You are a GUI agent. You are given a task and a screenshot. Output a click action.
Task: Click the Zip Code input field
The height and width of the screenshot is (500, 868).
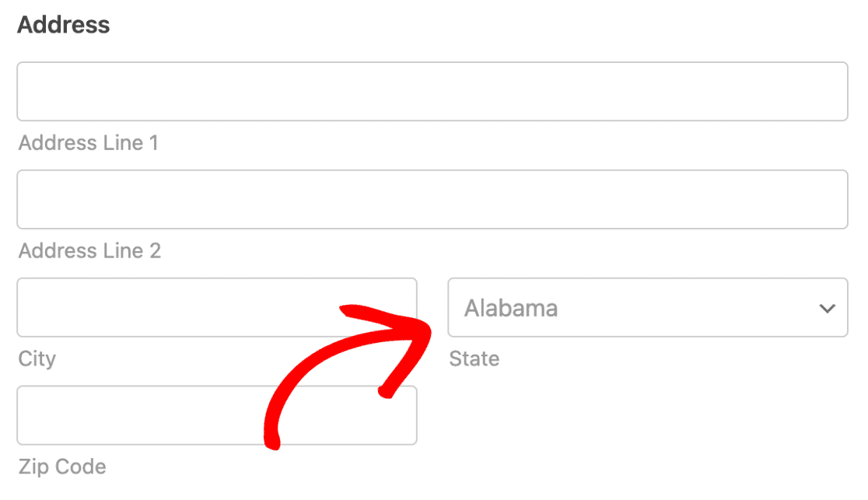click(x=217, y=415)
